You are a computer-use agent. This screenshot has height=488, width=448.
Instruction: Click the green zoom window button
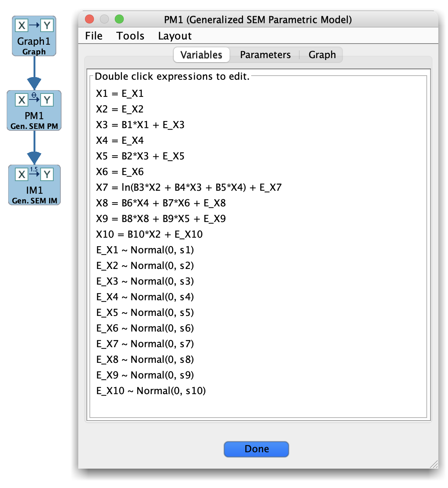coord(119,19)
